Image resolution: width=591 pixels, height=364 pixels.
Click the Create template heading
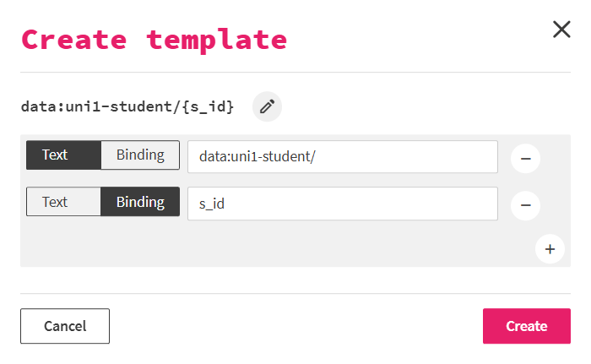(154, 39)
